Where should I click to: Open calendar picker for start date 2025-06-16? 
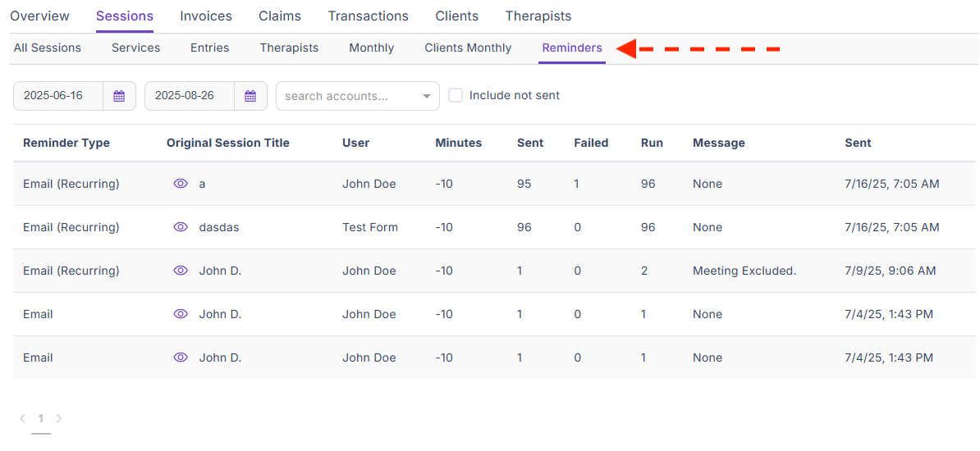(119, 96)
